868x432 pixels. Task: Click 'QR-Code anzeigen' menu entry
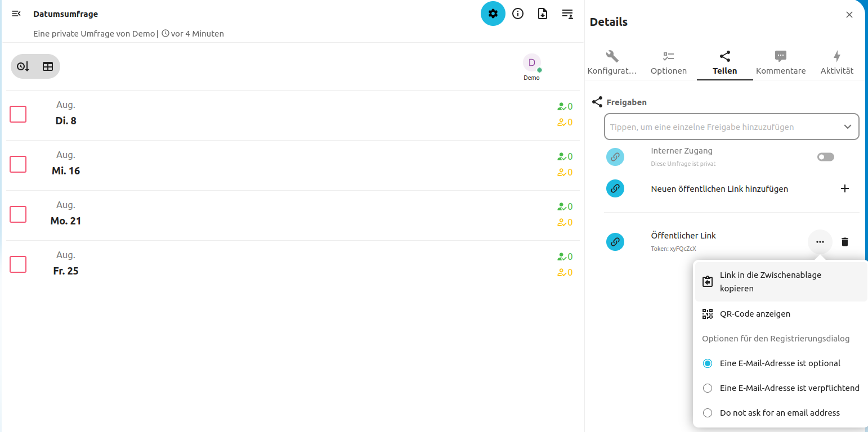click(754, 314)
